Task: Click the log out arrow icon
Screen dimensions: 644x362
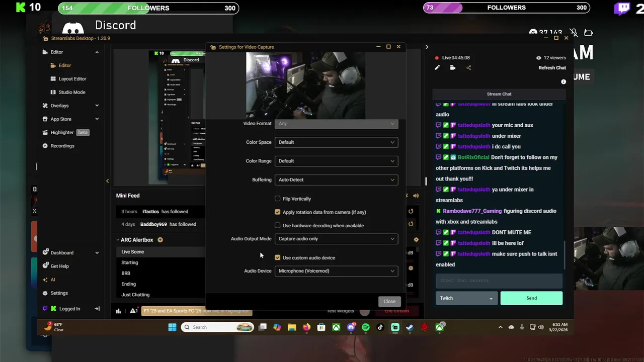Action: pyautogui.click(x=97, y=309)
